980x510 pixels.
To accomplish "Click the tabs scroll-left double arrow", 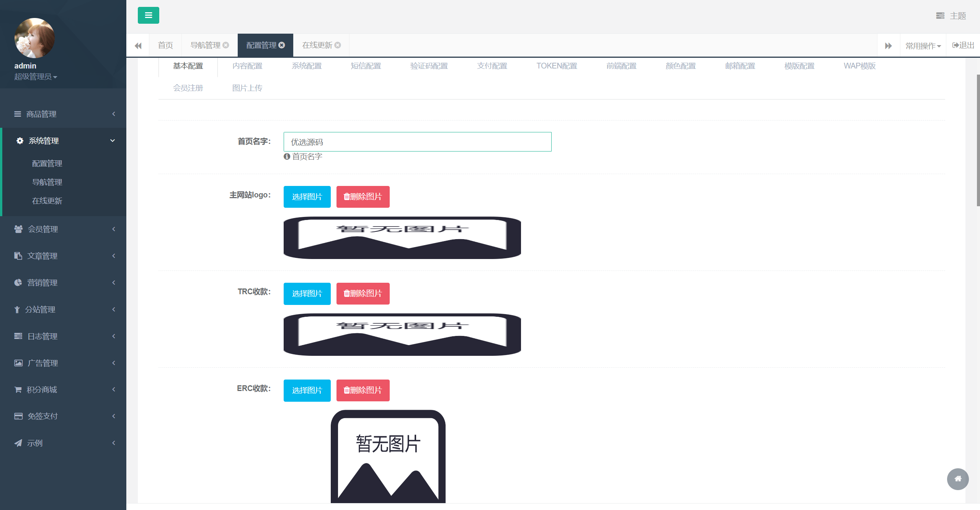I will coord(138,46).
